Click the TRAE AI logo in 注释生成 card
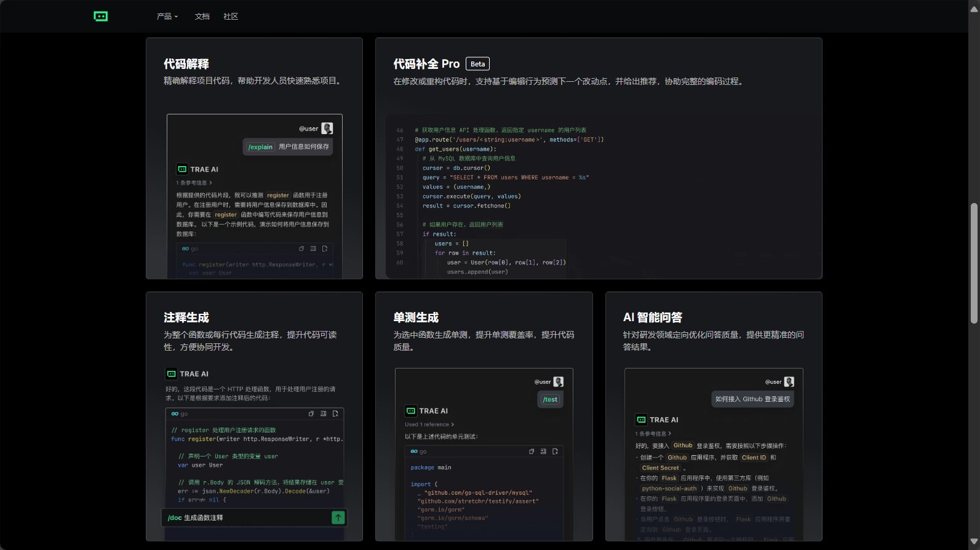The width and height of the screenshot is (980, 550). 172,373
